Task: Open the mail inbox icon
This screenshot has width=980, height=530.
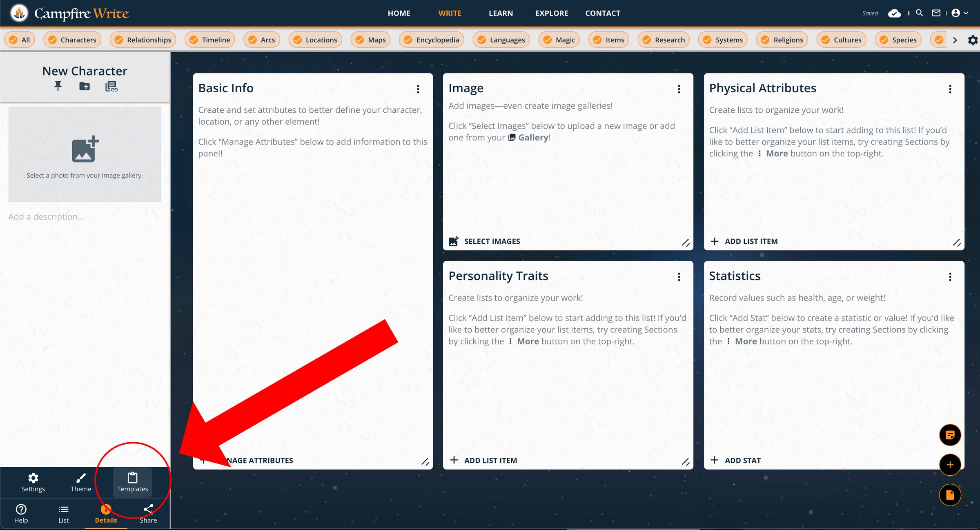Action: pyautogui.click(x=936, y=13)
